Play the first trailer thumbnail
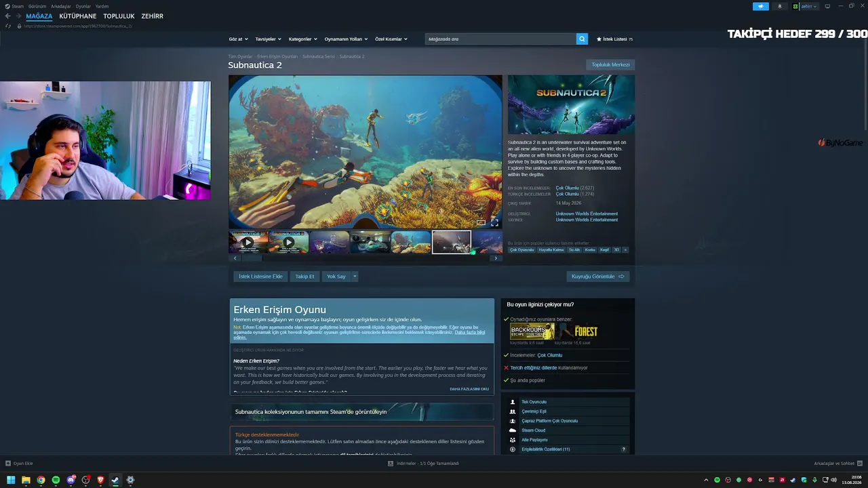This screenshot has height=488, width=868. [x=248, y=242]
